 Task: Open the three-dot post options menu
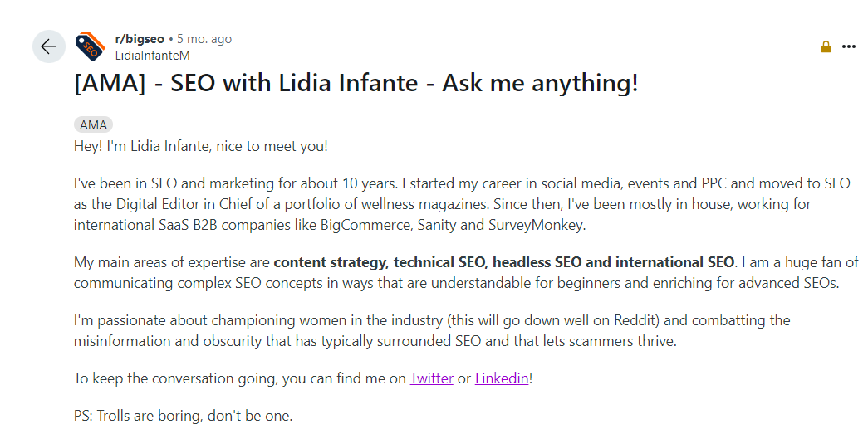point(848,46)
